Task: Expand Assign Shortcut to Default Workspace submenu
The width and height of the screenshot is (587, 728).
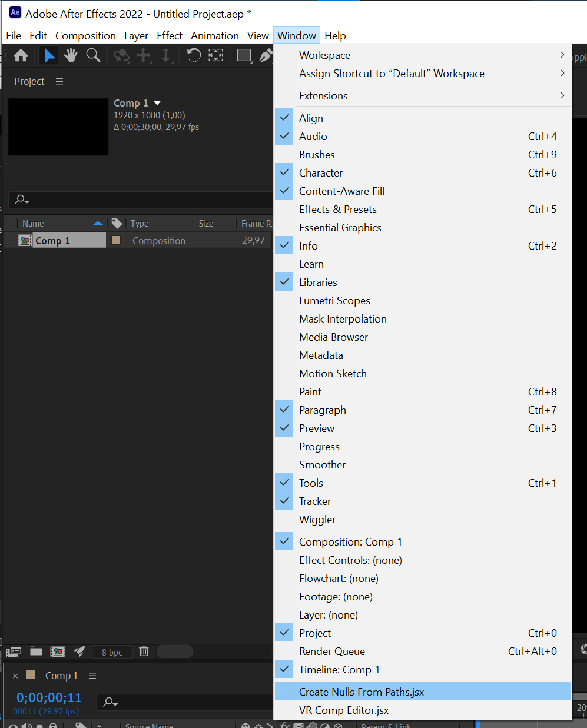Action: 423,73
